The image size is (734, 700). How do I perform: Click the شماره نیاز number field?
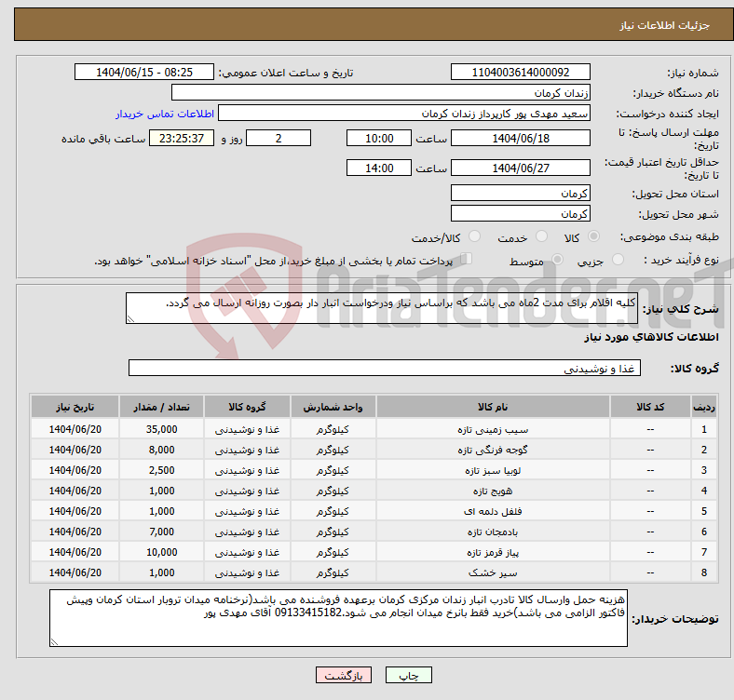coord(520,73)
